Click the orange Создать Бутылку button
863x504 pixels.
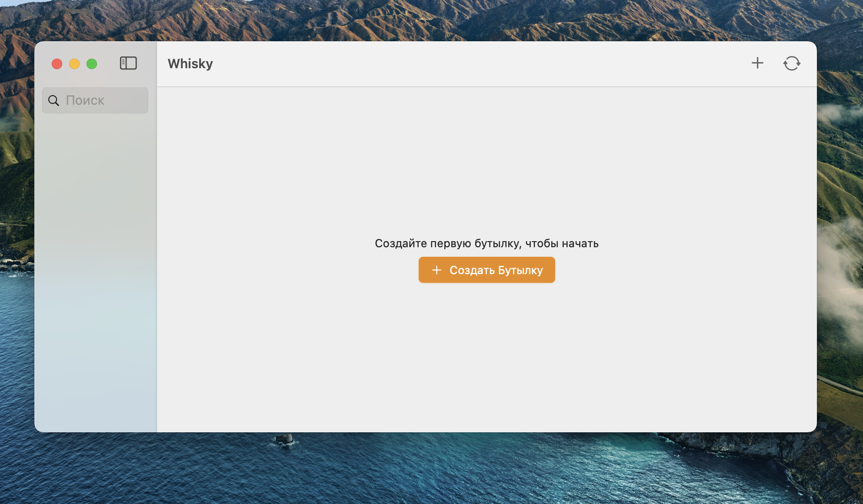[x=486, y=270]
